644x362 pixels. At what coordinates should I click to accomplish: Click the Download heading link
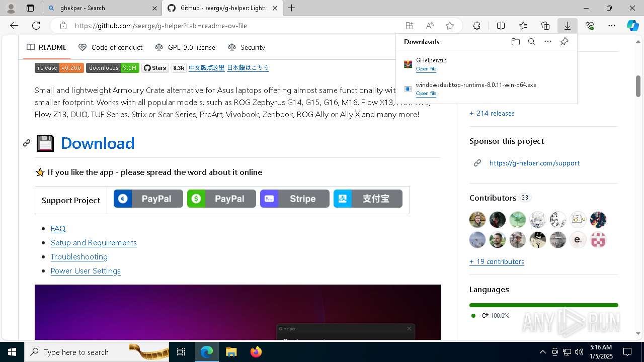(x=98, y=143)
